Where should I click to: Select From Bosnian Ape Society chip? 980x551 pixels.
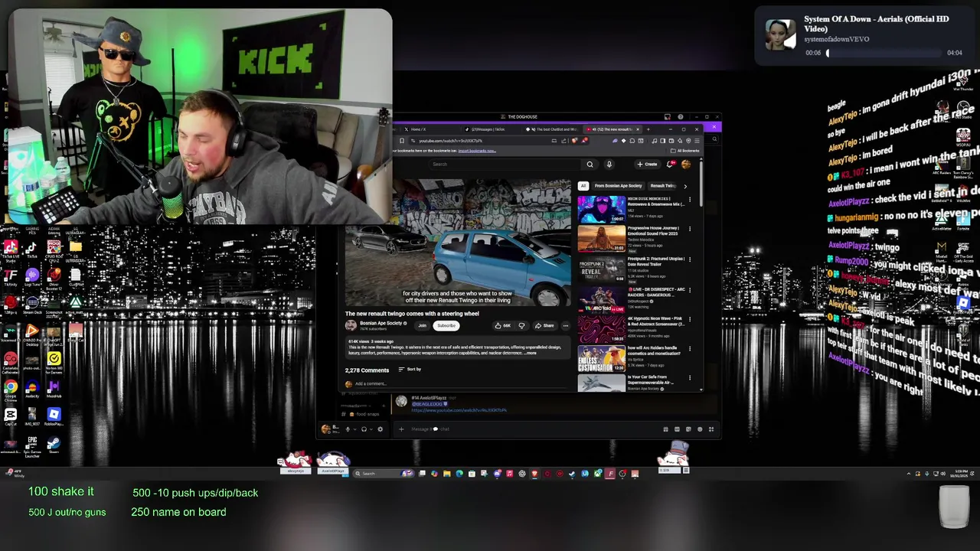point(618,185)
